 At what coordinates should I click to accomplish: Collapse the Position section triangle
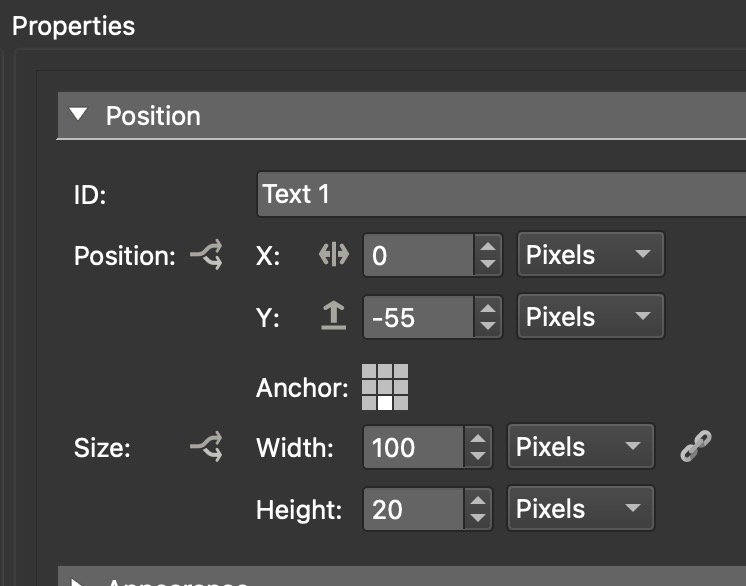point(79,116)
